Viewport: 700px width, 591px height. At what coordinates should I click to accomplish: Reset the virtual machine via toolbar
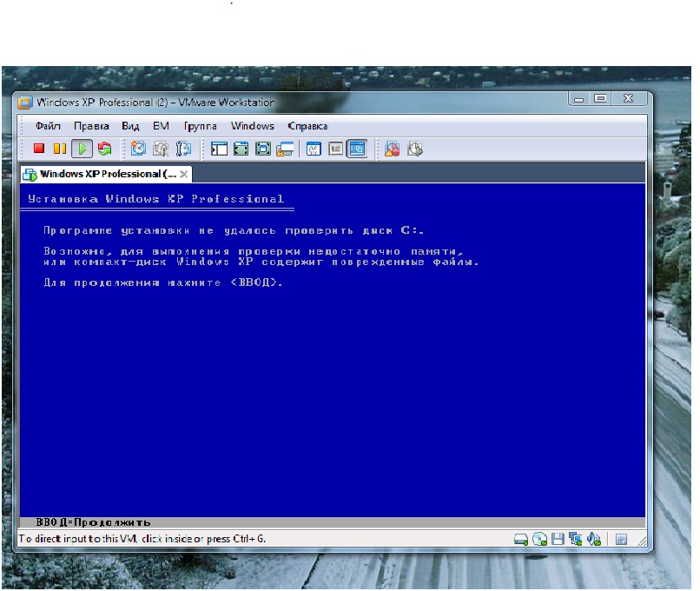104,149
